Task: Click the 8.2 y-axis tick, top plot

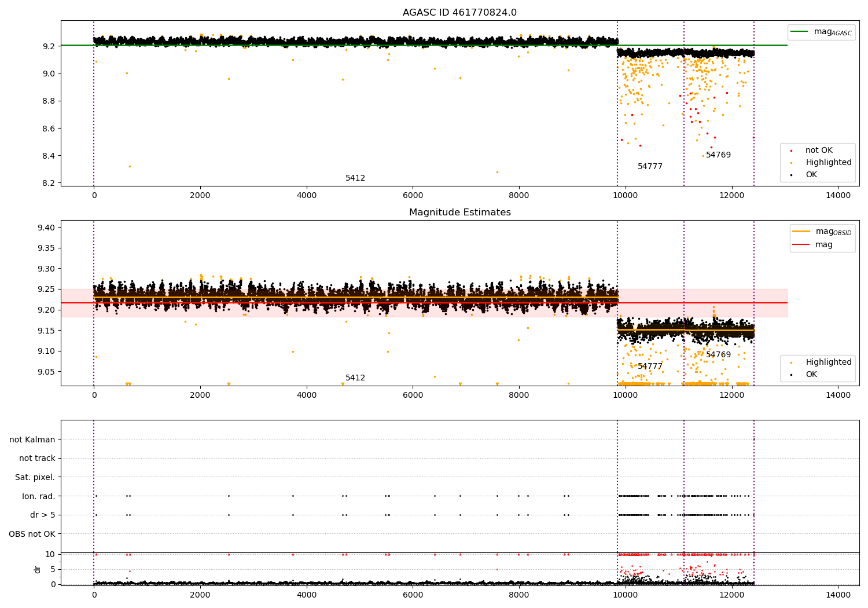Action: click(x=49, y=183)
